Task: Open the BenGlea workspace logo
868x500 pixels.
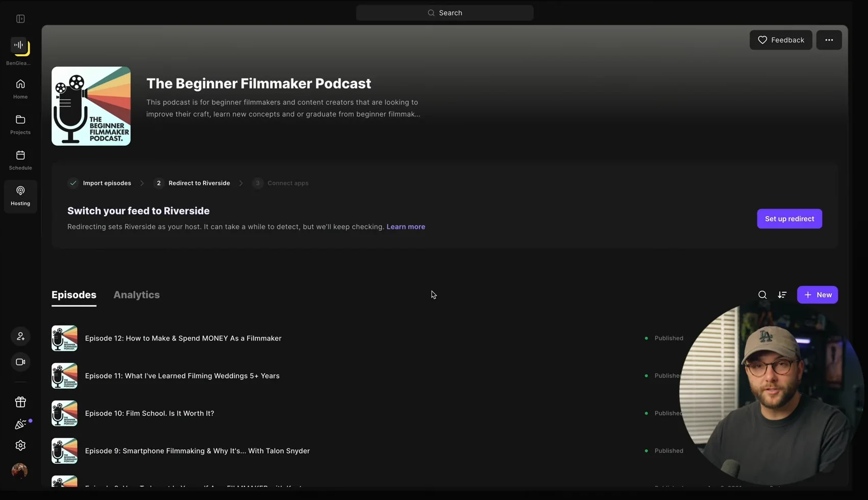Action: (x=20, y=47)
